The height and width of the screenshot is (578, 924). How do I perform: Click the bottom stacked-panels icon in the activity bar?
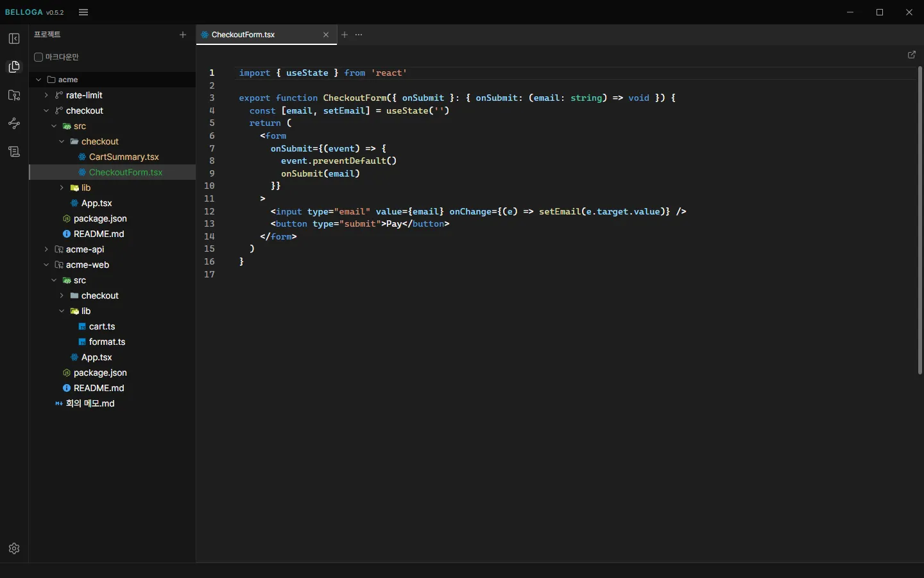[14, 152]
